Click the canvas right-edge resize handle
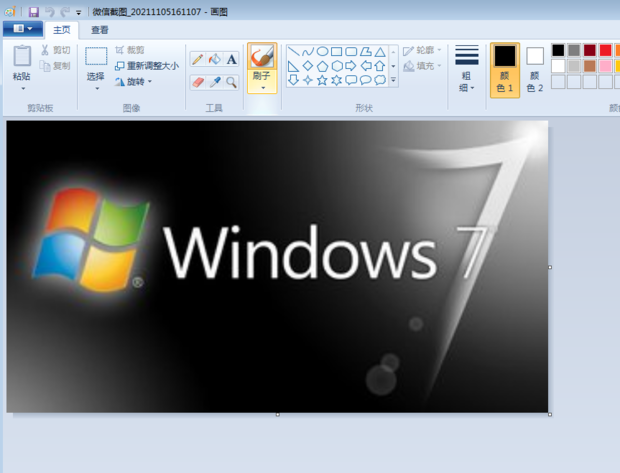This screenshot has width=620, height=473. tap(550, 267)
